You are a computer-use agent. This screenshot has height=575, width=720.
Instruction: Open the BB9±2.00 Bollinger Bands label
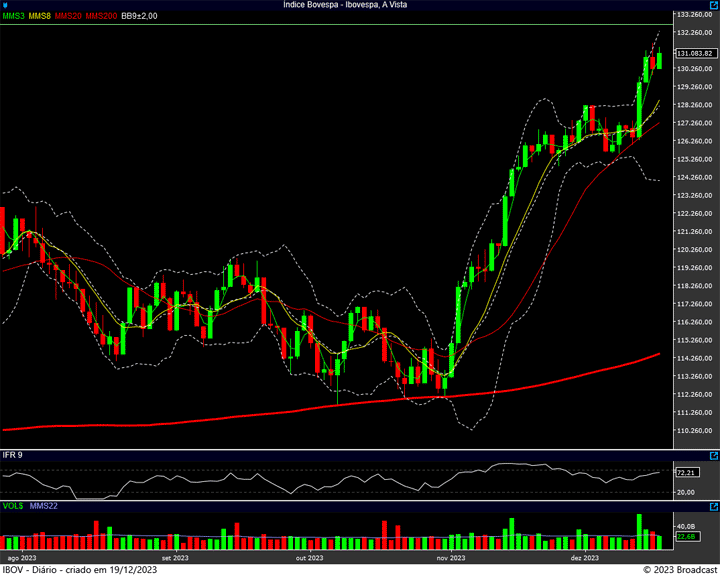pos(139,16)
